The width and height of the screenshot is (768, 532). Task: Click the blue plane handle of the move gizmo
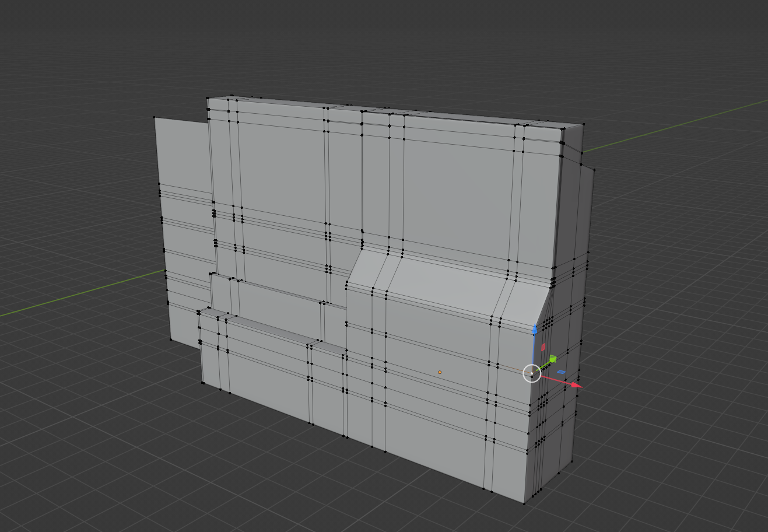coord(561,372)
